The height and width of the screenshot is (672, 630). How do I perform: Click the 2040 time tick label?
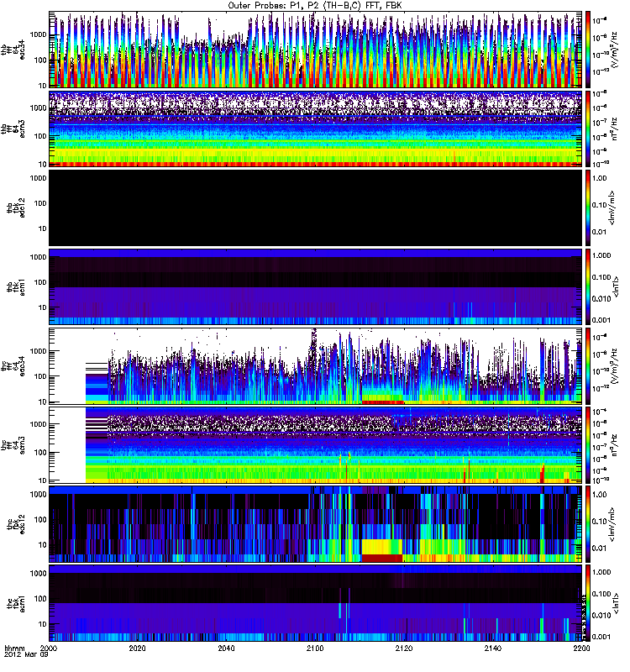point(226,649)
